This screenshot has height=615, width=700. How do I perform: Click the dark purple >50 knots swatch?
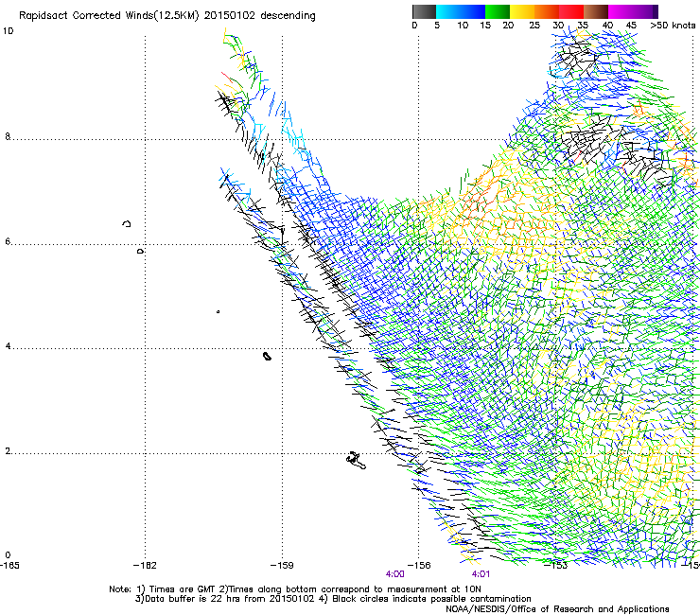[656, 11]
